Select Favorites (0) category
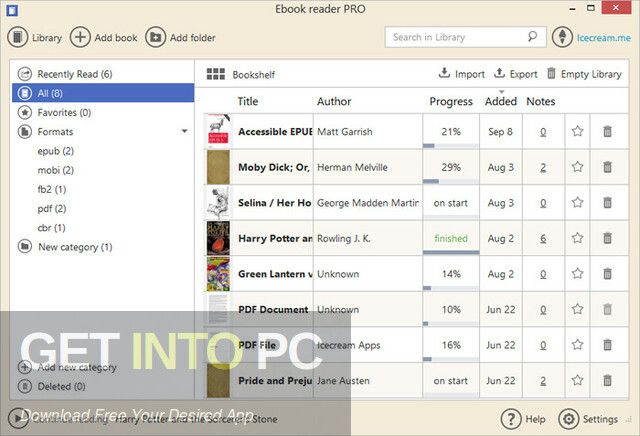 103,112
